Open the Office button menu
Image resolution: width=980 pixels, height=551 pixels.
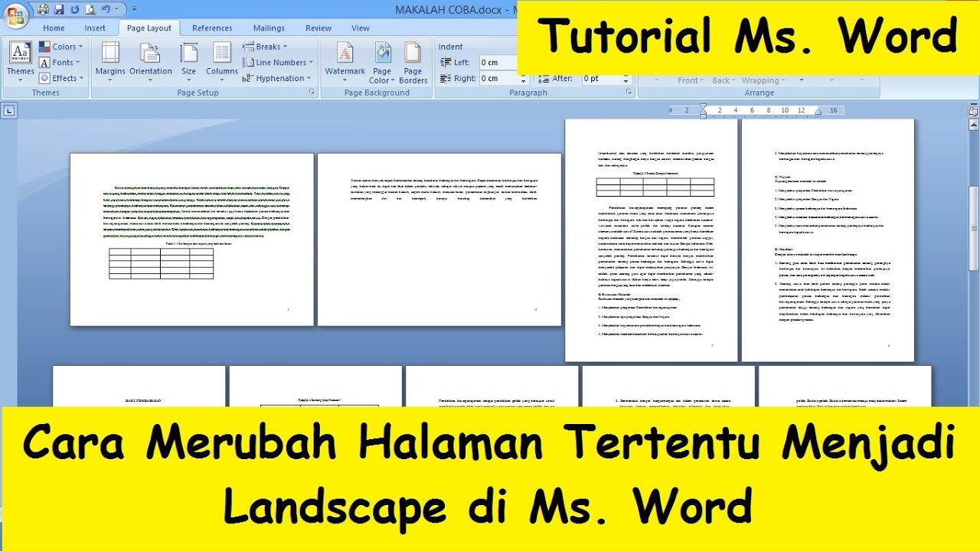point(15,16)
